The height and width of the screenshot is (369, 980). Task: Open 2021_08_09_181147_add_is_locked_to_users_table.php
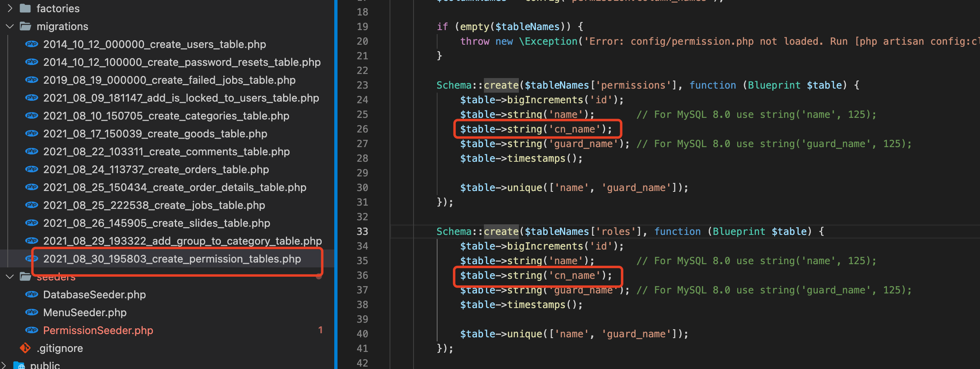pyautogui.click(x=181, y=98)
